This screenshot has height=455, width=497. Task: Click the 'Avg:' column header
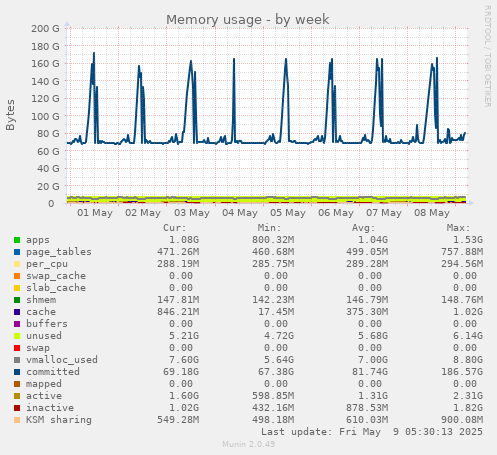(x=364, y=228)
